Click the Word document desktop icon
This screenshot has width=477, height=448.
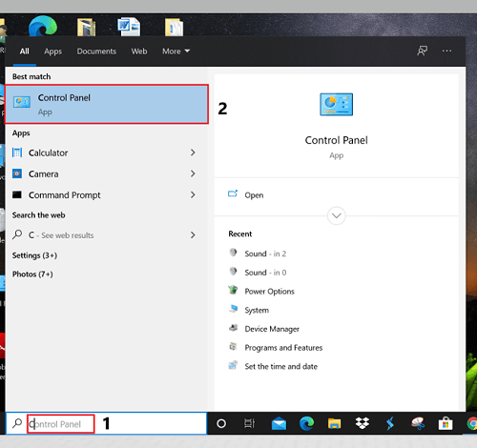coord(129,27)
